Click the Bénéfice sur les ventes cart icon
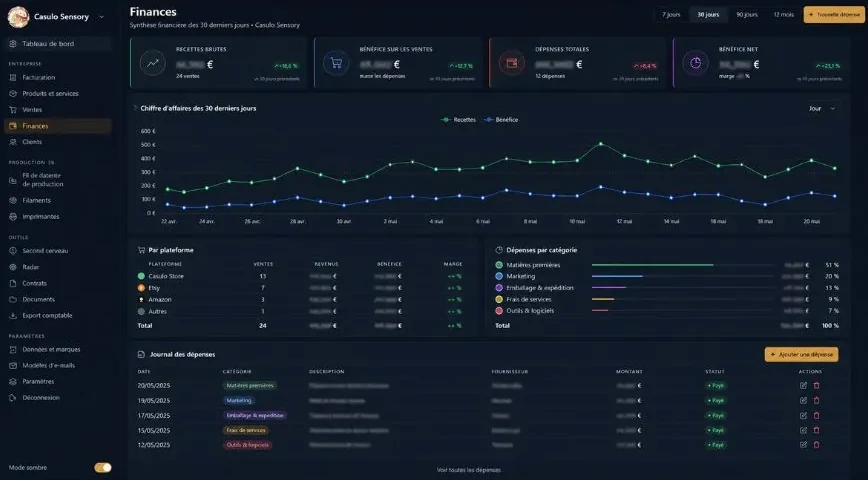The image size is (868, 480). tap(336, 63)
